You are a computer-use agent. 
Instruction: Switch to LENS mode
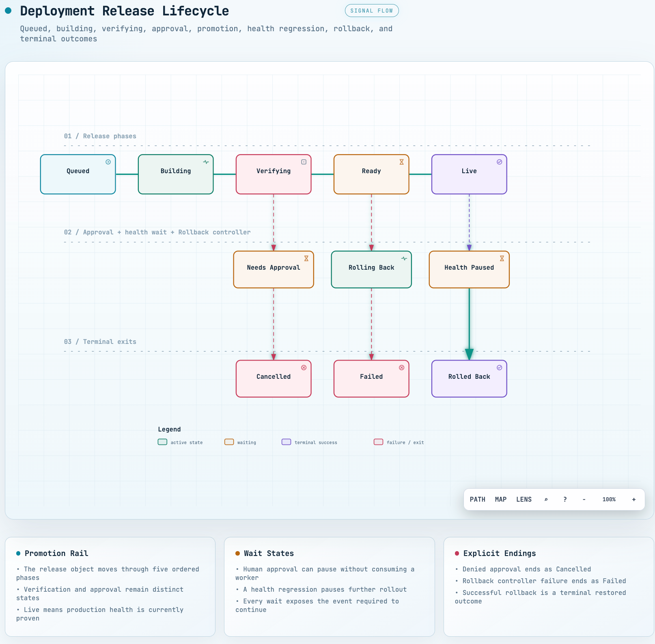pyautogui.click(x=524, y=499)
